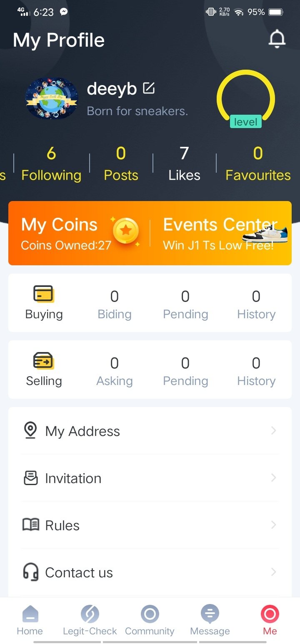Open the Buying card icon
The image size is (300, 644).
(x=43, y=294)
